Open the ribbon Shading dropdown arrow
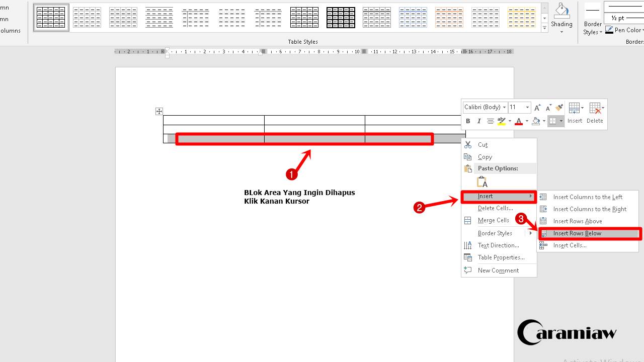This screenshot has height=362, width=644. pos(561,32)
